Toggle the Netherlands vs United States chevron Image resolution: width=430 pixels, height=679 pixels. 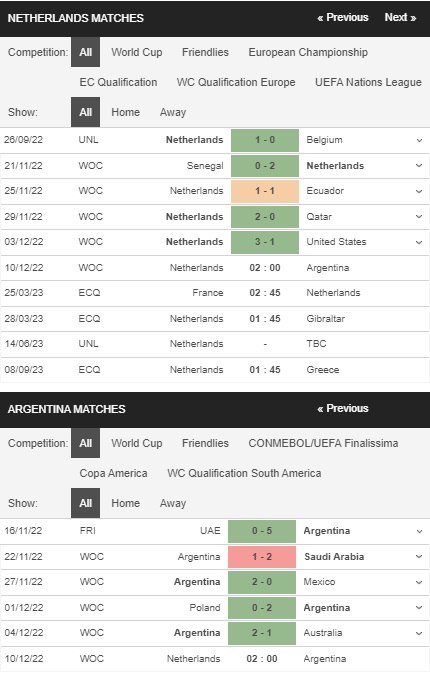419,242
